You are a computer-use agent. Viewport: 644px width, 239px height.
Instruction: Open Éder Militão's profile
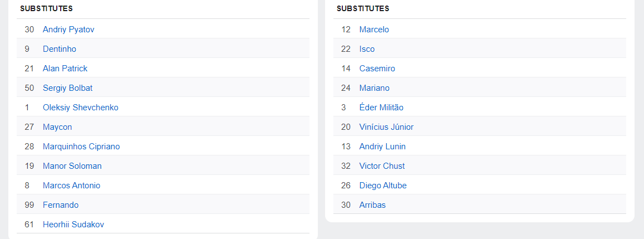pyautogui.click(x=381, y=108)
